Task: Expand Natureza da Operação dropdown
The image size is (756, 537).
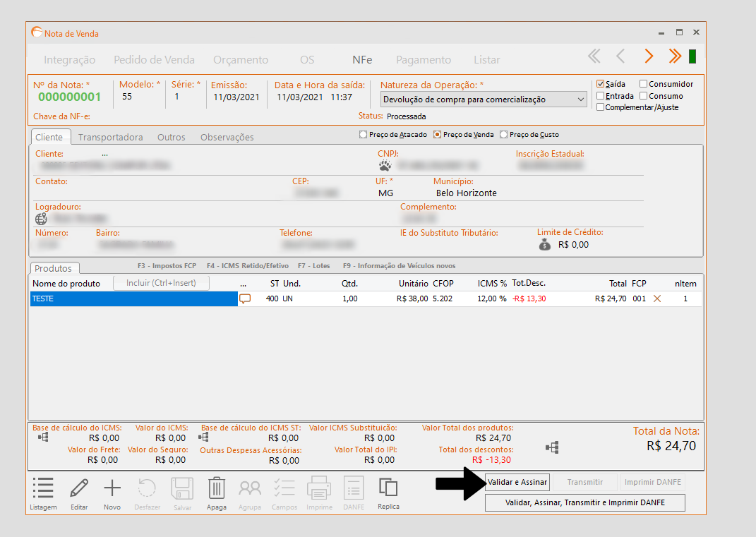Action: [581, 99]
